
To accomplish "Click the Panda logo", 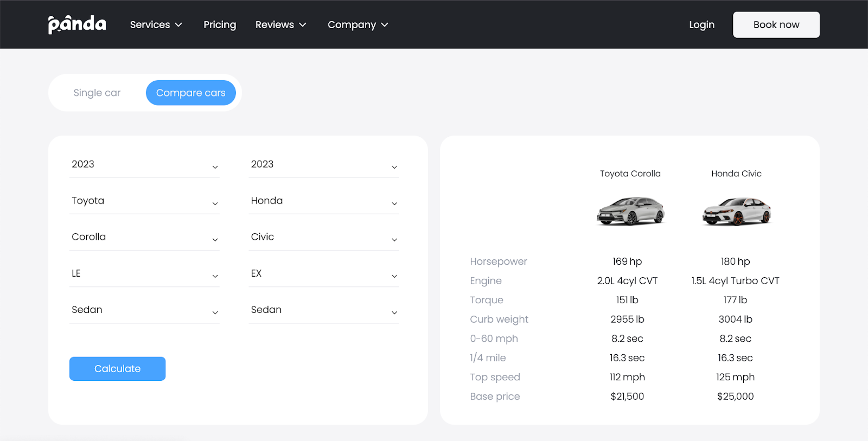I will (77, 24).
